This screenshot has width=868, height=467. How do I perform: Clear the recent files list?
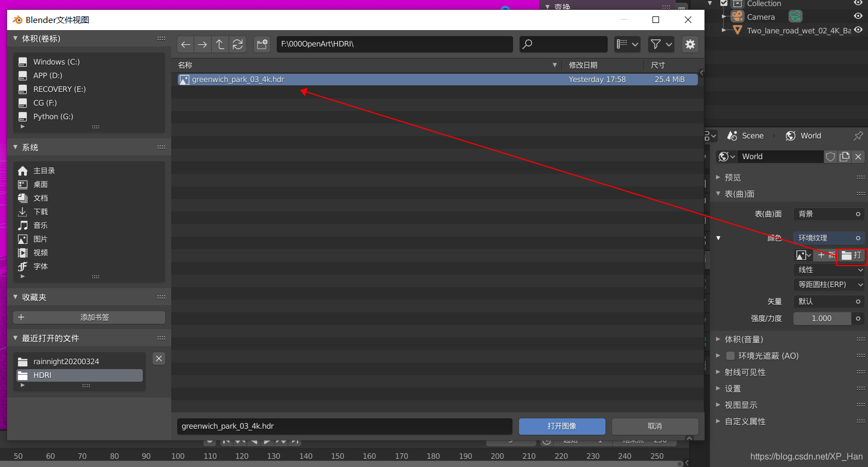[x=159, y=359]
